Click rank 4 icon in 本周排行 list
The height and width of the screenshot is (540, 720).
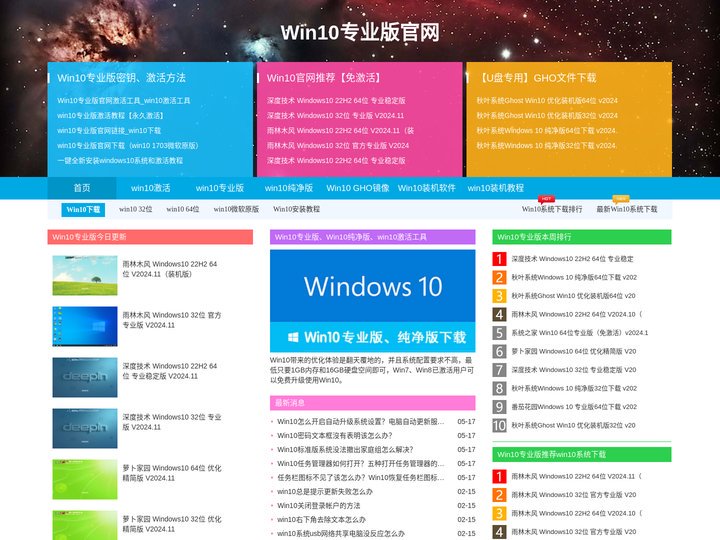point(499,315)
